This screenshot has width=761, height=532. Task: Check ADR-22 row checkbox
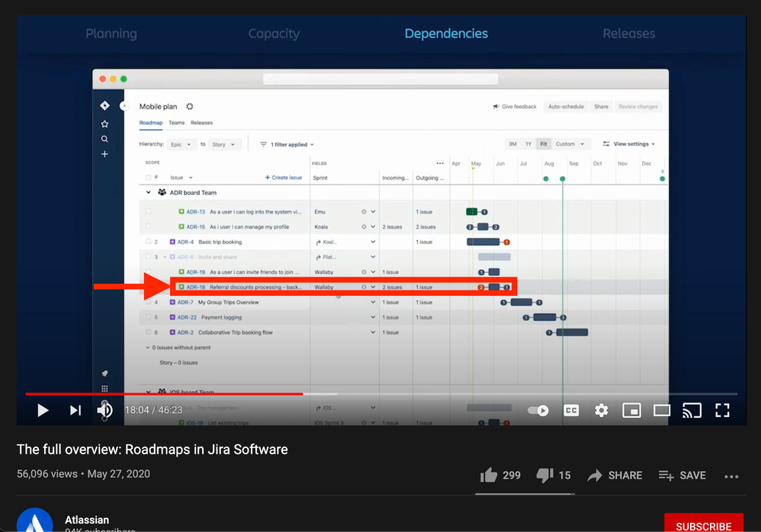pyautogui.click(x=149, y=317)
